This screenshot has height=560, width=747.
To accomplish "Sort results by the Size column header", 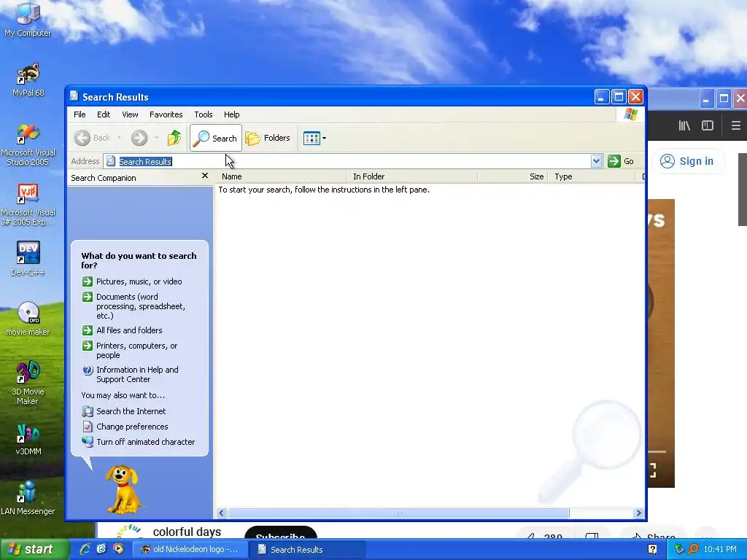I will pyautogui.click(x=513, y=176).
